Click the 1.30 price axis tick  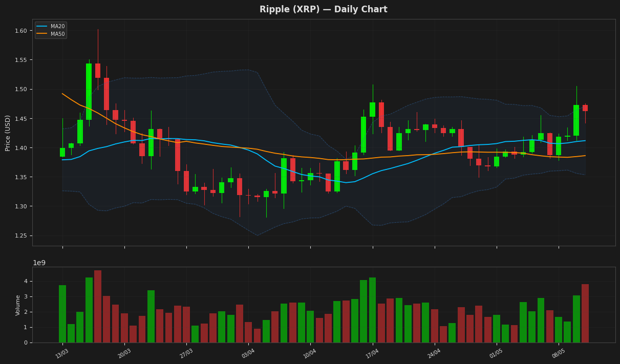[x=20, y=206]
